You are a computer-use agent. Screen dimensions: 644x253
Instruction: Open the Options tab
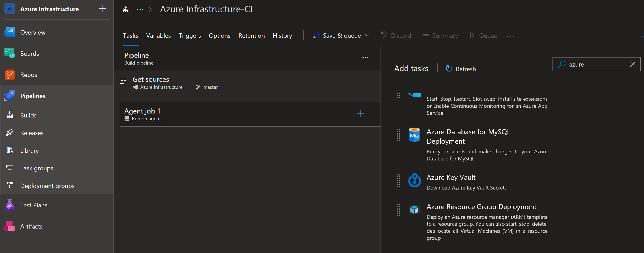coord(220,35)
